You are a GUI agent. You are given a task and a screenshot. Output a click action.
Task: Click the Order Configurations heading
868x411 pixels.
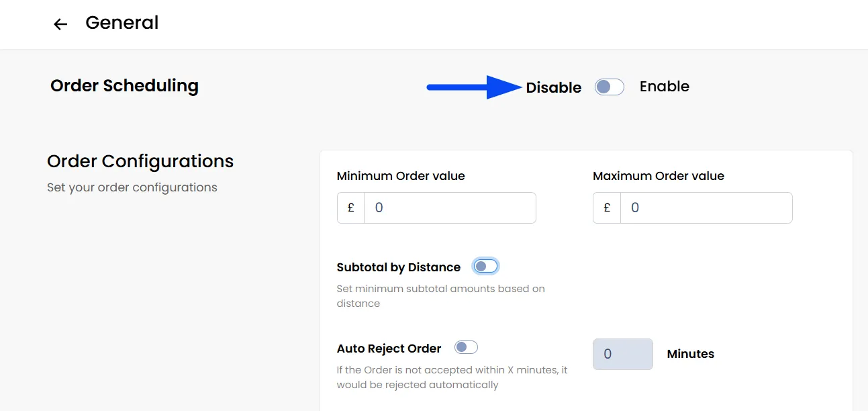(x=140, y=161)
